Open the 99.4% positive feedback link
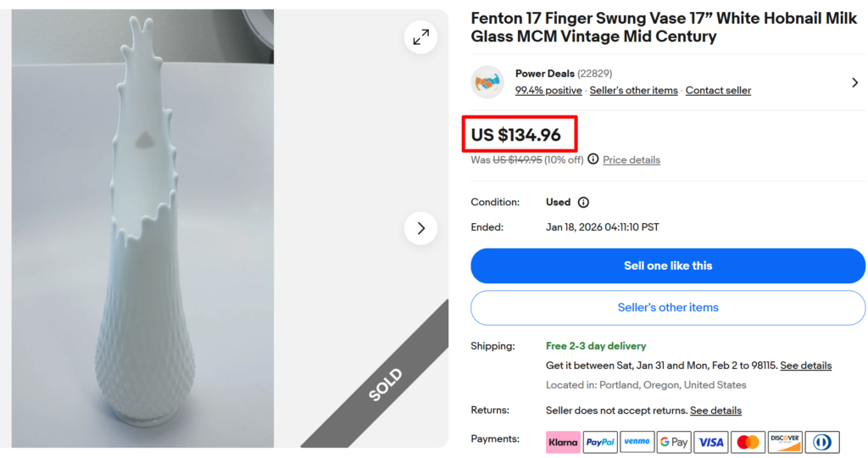The width and height of the screenshot is (868, 458). pos(548,91)
